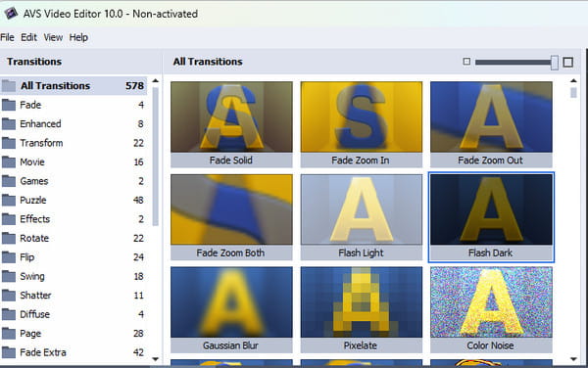Select the Flip transitions folder
Viewport: 588px width, 368px height.
[73, 257]
